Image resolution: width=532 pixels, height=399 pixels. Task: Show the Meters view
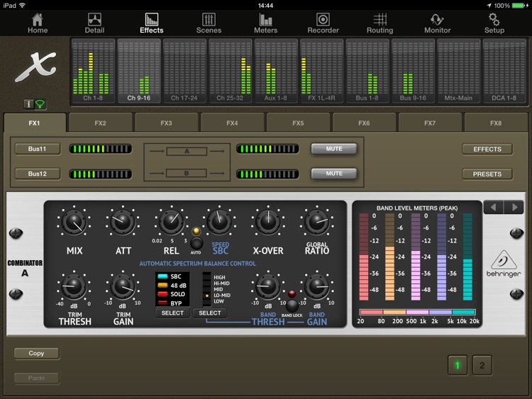point(266,23)
